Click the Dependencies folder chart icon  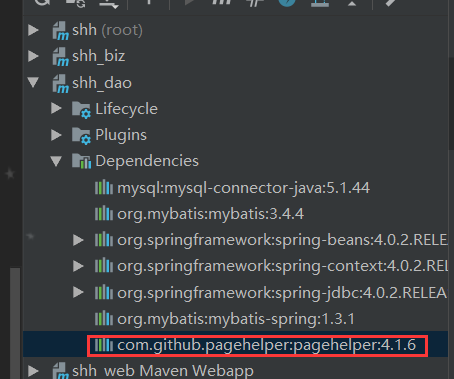[x=81, y=161]
